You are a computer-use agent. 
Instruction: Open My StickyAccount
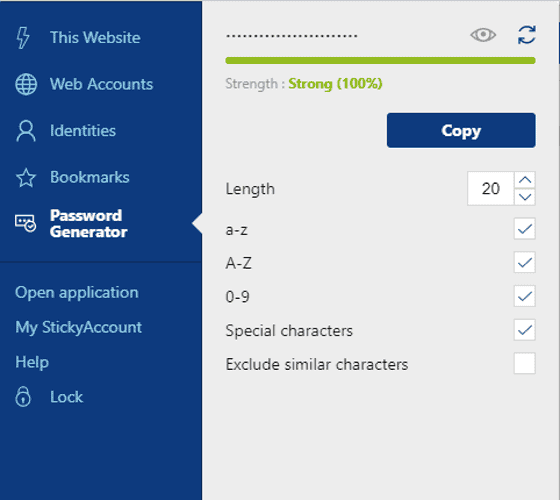click(x=79, y=328)
